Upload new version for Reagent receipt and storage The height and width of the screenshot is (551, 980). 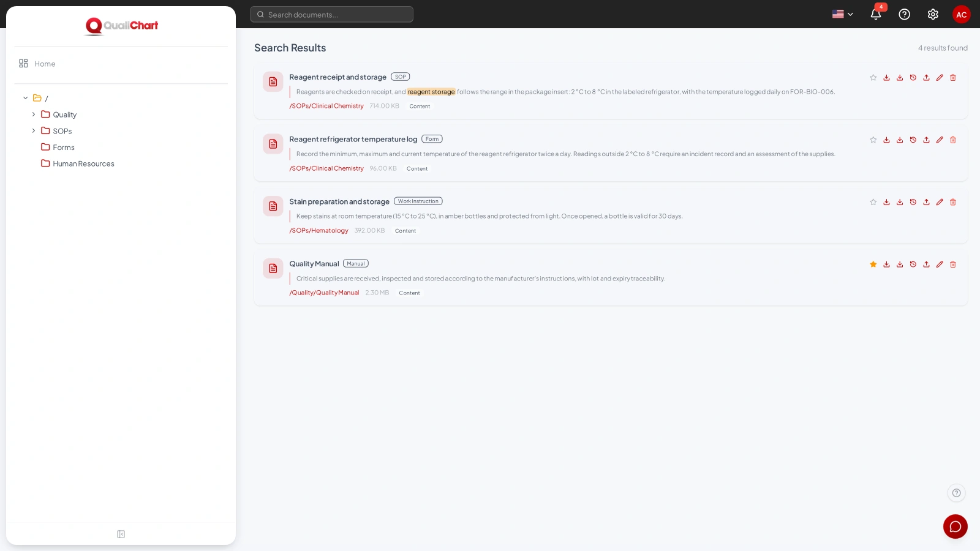point(926,78)
